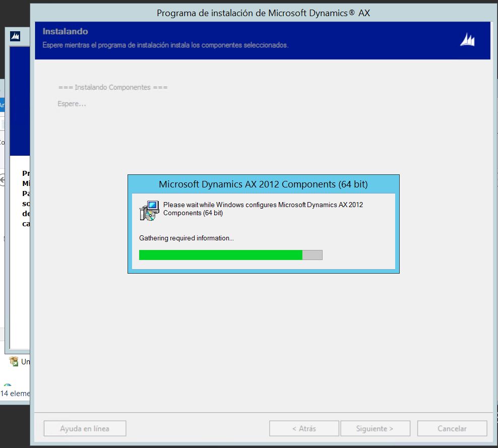Click the Windows installer setup icon
The width and height of the screenshot is (498, 448).
(x=149, y=210)
